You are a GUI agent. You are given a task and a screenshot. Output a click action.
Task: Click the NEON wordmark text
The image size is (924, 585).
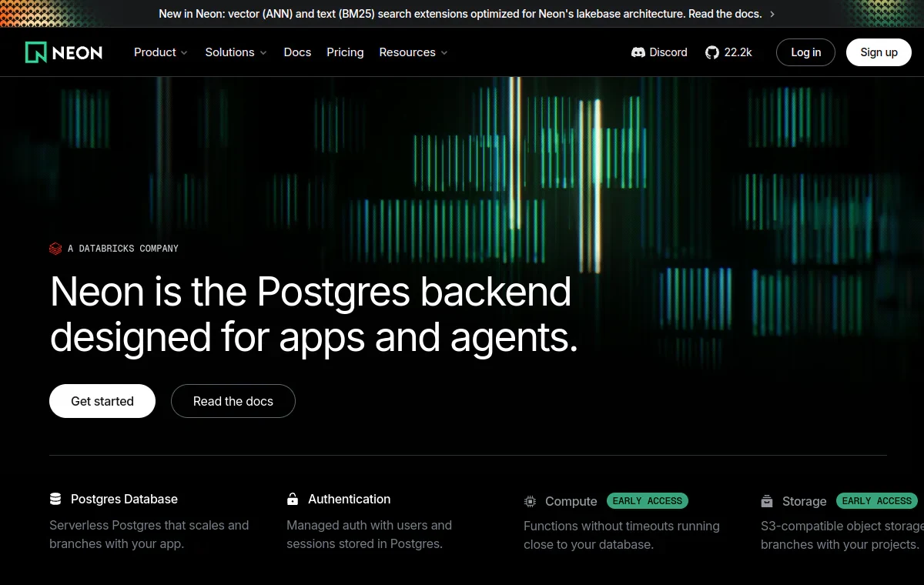pyautogui.click(x=77, y=52)
